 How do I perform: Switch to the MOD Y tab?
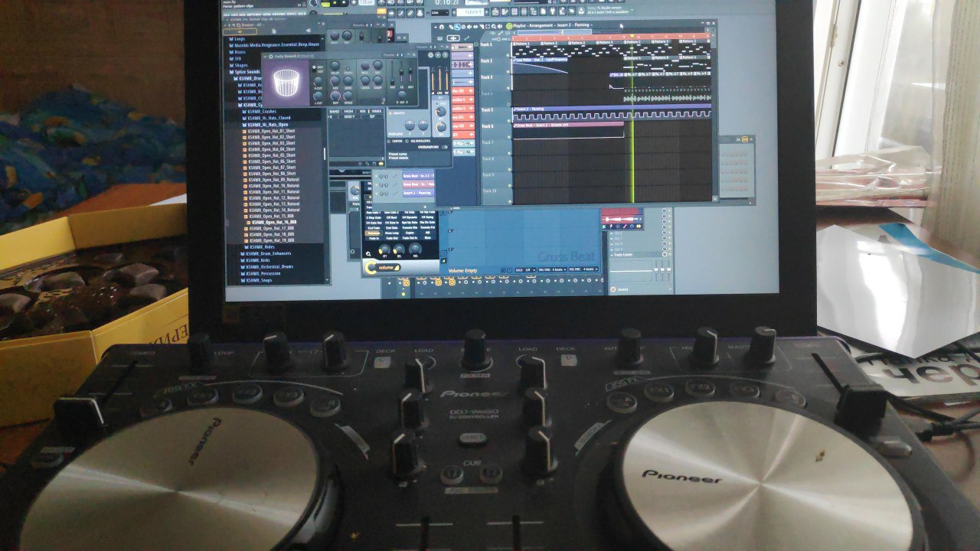point(350,116)
